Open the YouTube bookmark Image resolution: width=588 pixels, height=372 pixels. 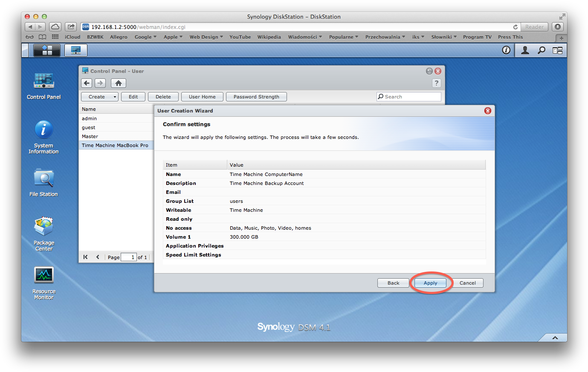pos(240,37)
